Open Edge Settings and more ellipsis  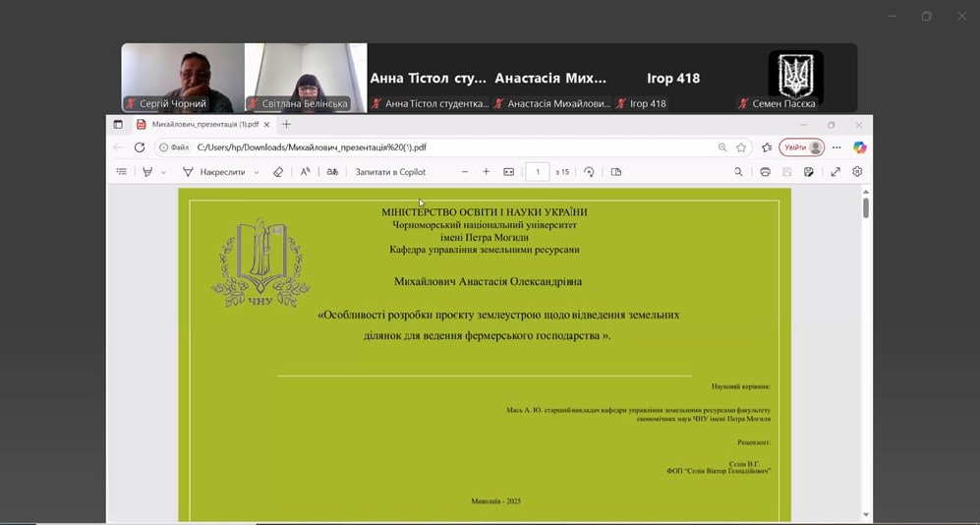pos(836,147)
